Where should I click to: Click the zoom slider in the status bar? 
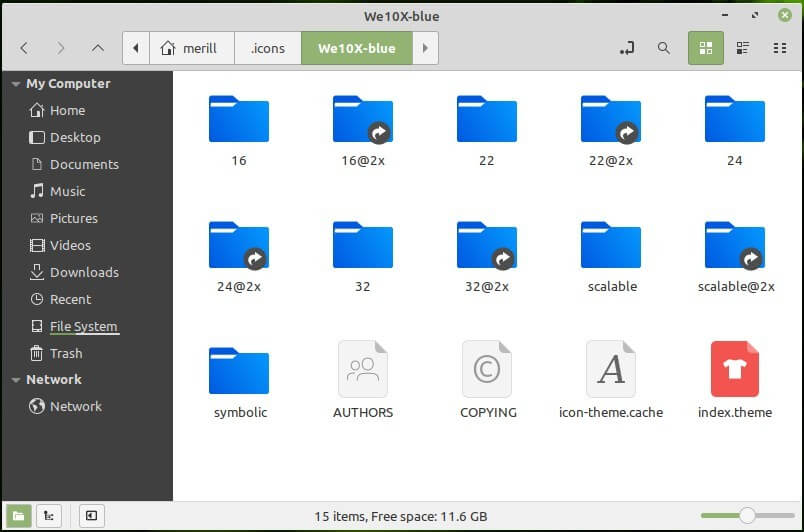click(x=746, y=516)
